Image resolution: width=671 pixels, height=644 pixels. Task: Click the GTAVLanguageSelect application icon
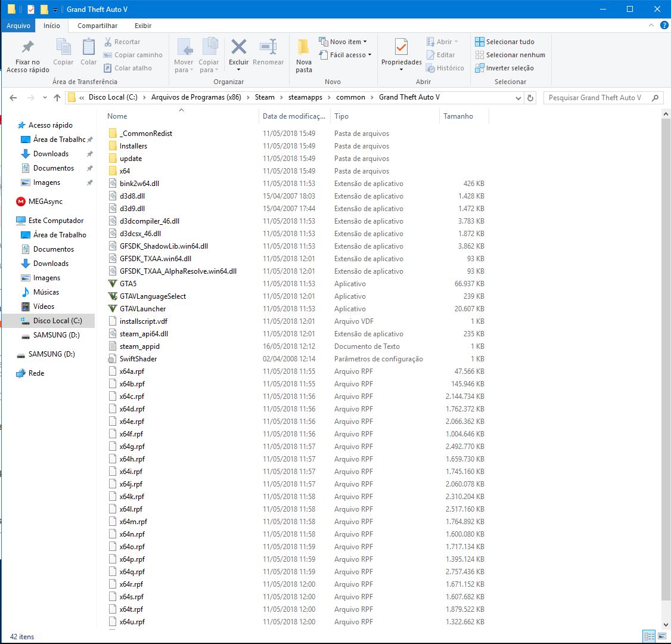click(113, 296)
